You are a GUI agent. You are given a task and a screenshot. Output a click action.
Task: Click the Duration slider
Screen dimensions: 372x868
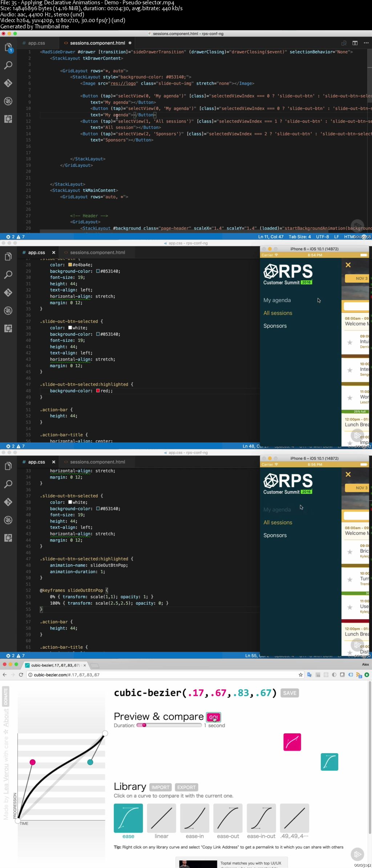click(169, 725)
